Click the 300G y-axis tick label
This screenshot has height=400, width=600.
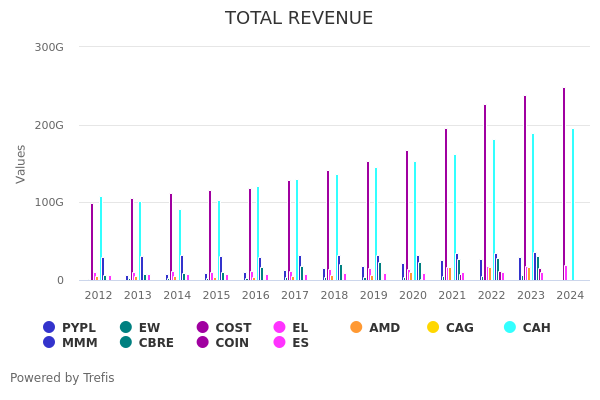coord(49,47)
